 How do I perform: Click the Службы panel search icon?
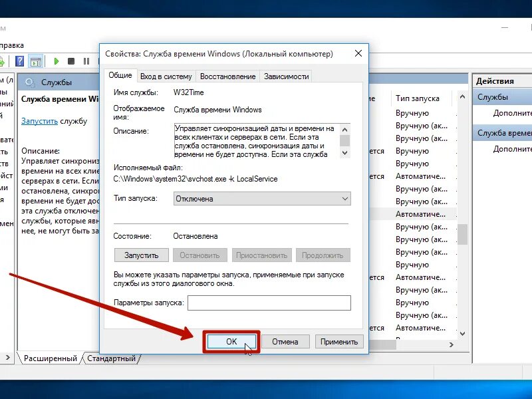[30, 82]
